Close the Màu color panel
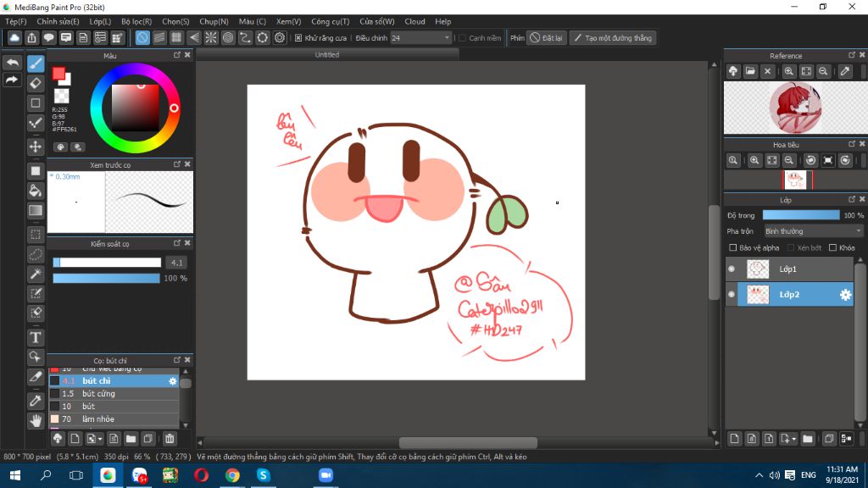This screenshot has width=868, height=488. pyautogui.click(x=187, y=55)
